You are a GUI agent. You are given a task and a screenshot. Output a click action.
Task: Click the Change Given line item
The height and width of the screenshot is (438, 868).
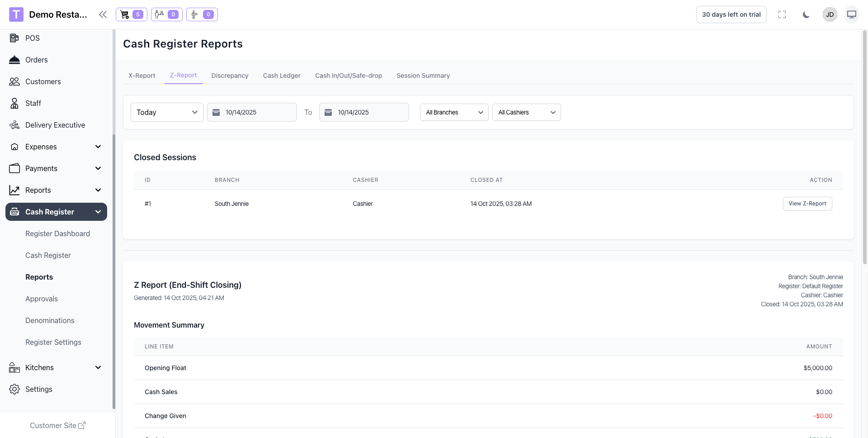coord(165,416)
